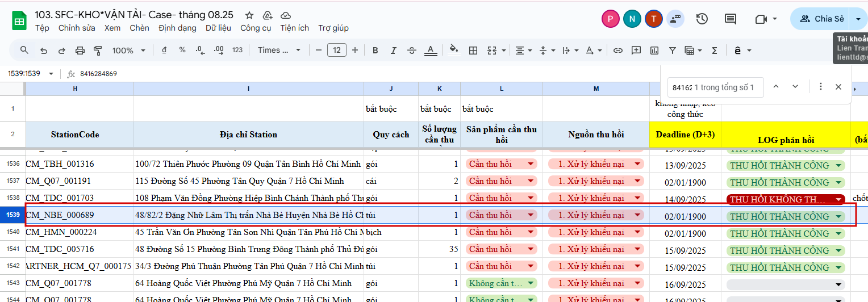
Task: Select column I header
Action: [x=249, y=89]
